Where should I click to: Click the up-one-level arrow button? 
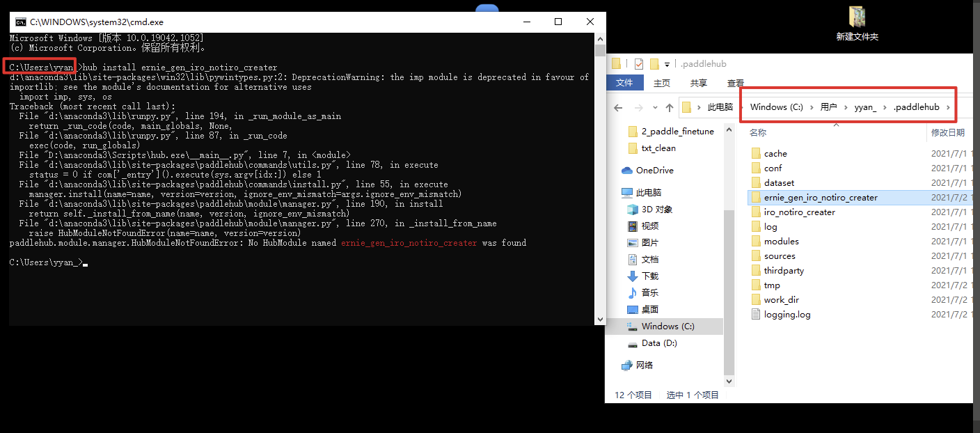669,107
